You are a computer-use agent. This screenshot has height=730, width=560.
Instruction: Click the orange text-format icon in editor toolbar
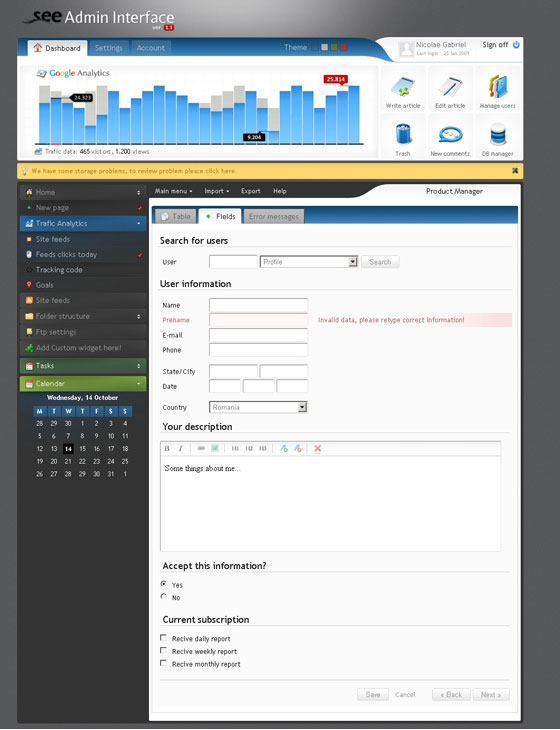pos(298,448)
